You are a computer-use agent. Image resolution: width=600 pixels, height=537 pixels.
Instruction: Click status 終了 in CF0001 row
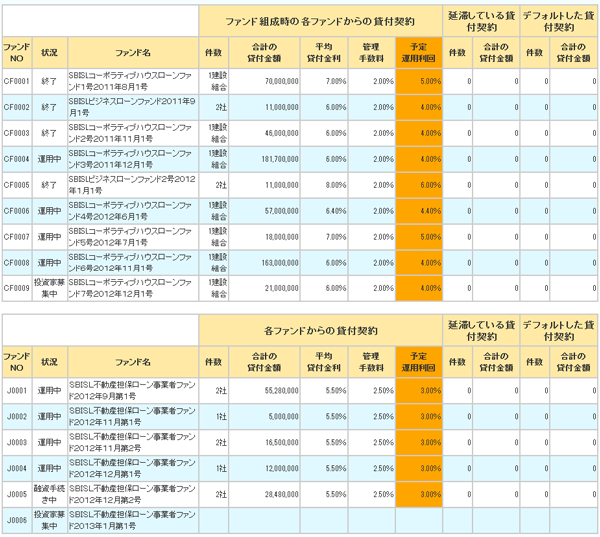click(49, 81)
